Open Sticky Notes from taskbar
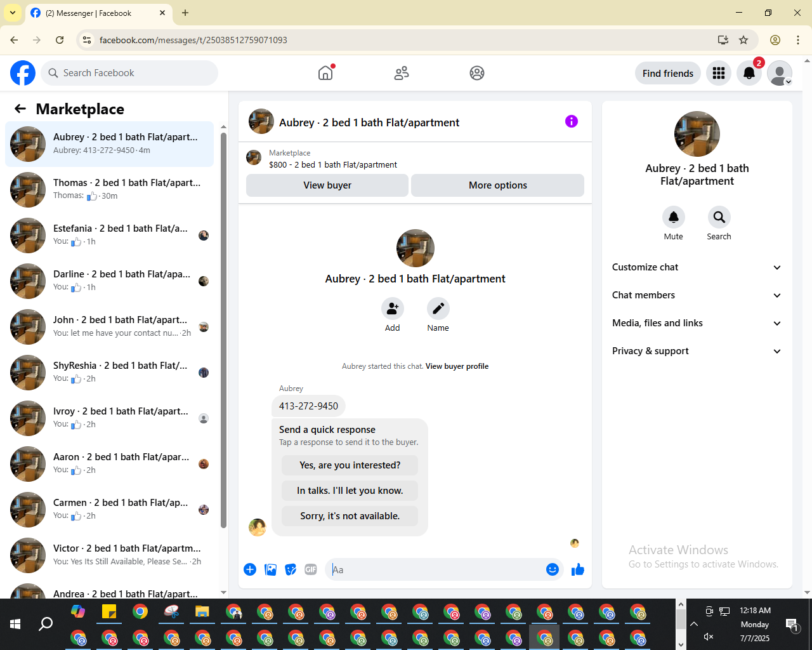812x650 pixels. [109, 612]
